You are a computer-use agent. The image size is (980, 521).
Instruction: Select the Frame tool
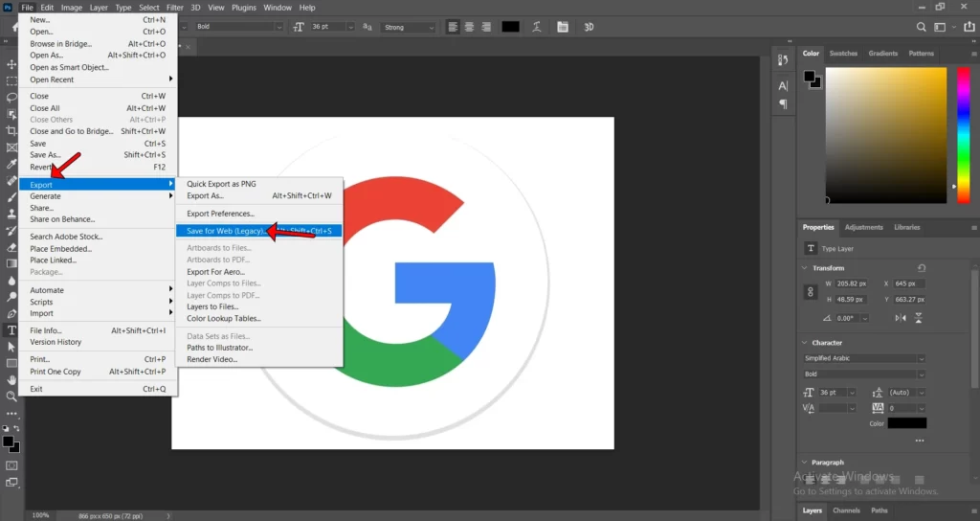[11, 147]
